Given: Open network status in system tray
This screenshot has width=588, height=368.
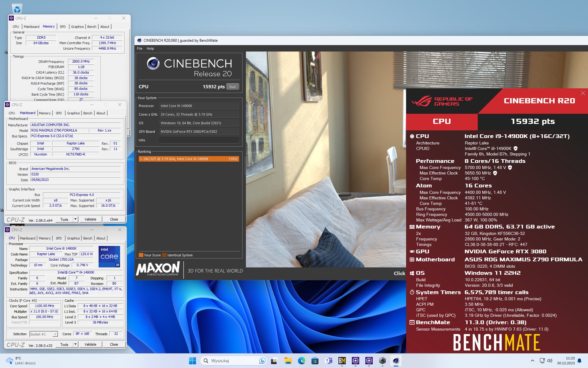Looking at the screenshot, I should pos(542,361).
